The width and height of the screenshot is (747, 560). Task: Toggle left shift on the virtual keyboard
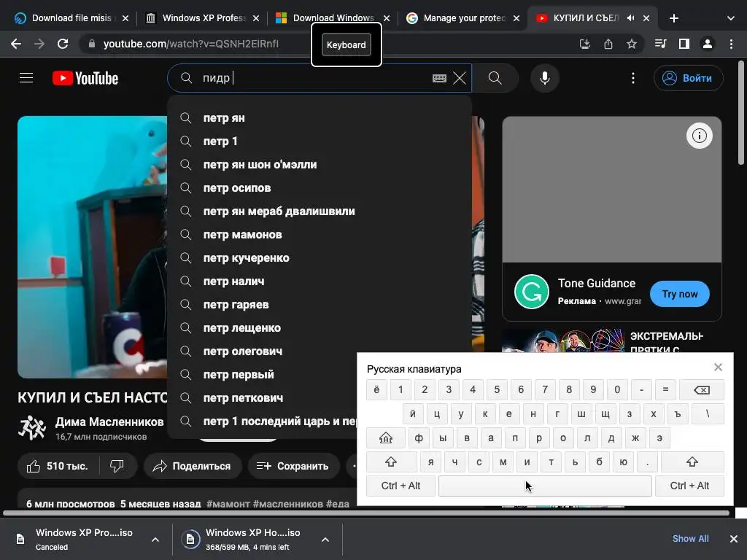(x=391, y=462)
